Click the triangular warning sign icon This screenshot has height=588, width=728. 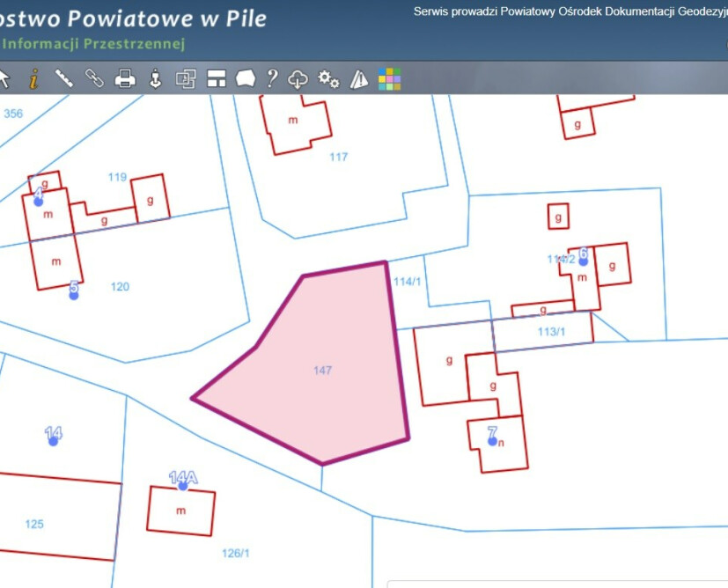(x=358, y=79)
